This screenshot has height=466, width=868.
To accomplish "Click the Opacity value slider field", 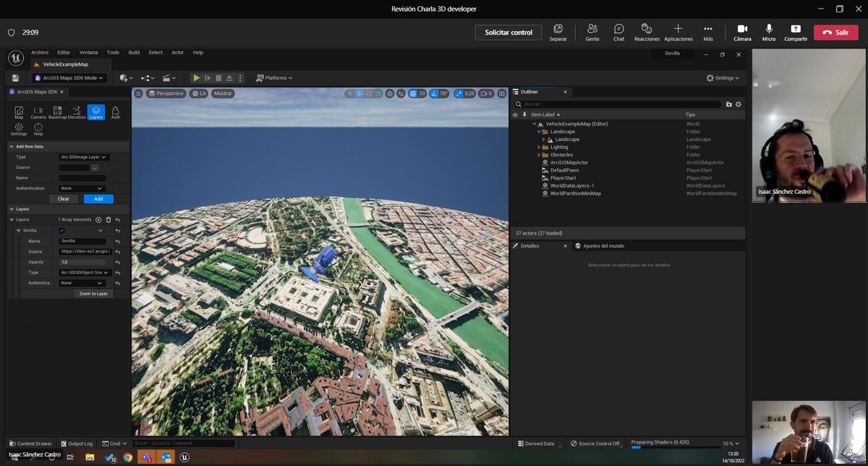I will [82, 262].
